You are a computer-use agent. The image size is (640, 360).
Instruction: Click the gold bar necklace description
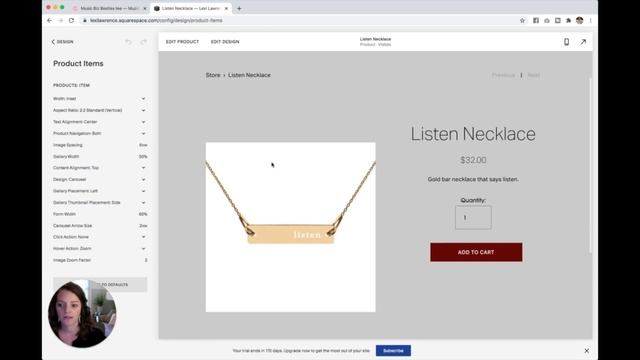point(473,179)
